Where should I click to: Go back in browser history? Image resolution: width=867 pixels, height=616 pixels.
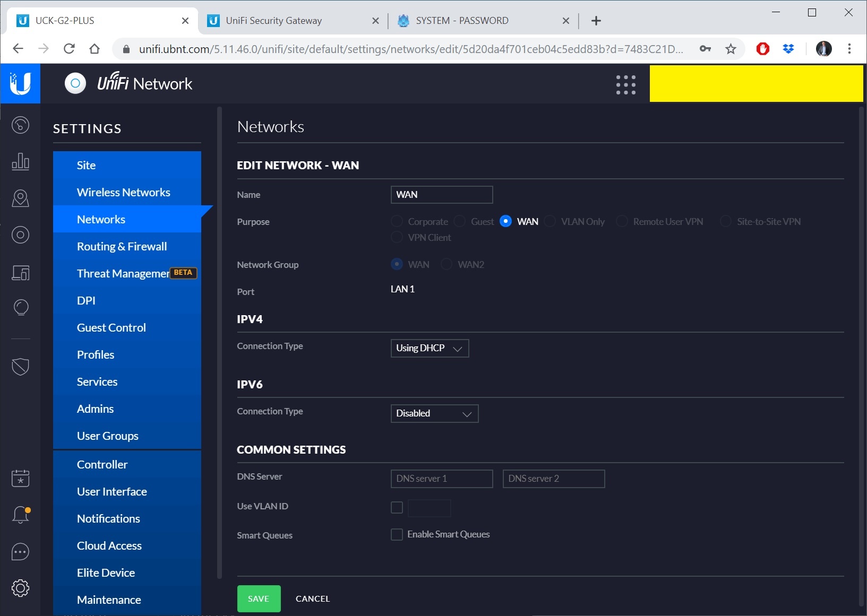(18, 49)
